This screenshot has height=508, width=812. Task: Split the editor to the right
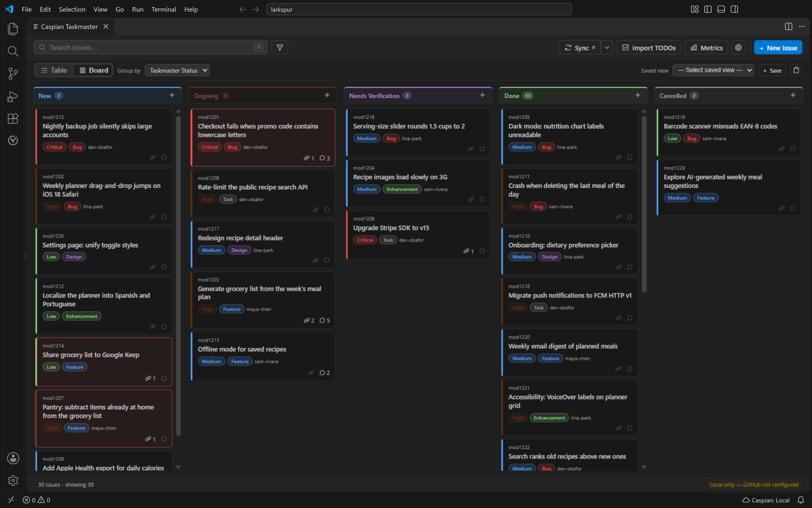pyautogui.click(x=788, y=26)
